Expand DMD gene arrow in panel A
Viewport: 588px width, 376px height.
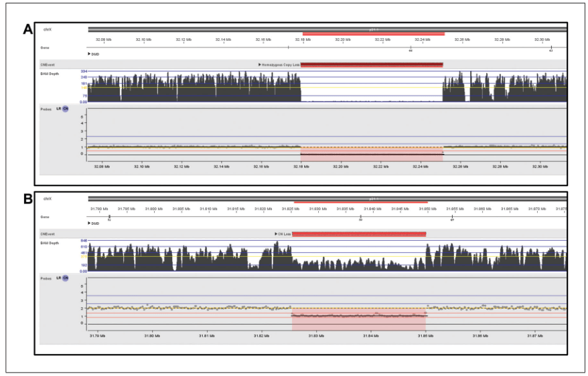click(90, 54)
